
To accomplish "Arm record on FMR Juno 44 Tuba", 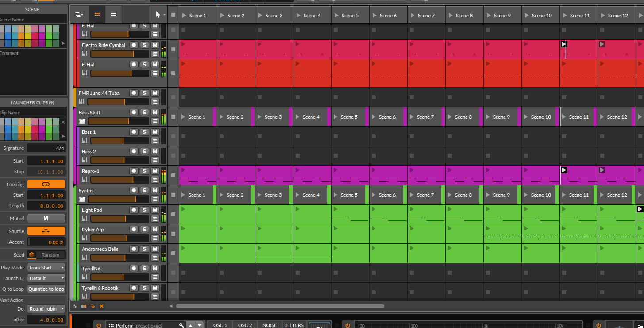I will tap(134, 93).
